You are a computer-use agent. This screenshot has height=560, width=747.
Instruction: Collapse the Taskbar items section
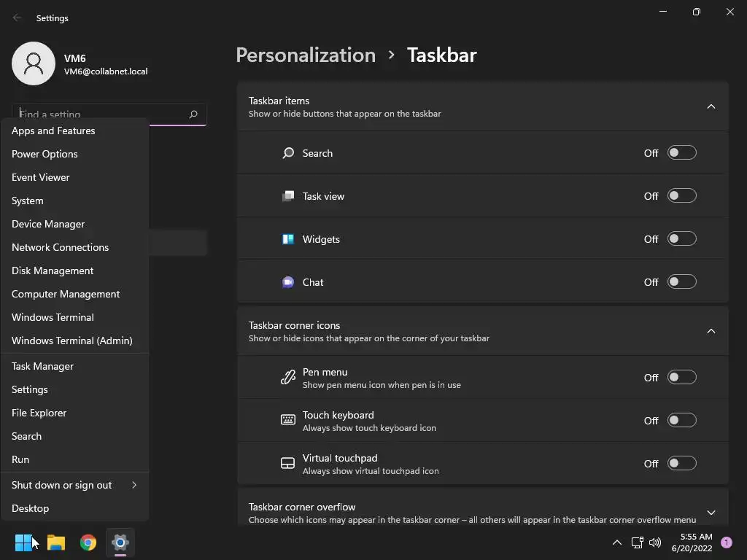coord(711,106)
